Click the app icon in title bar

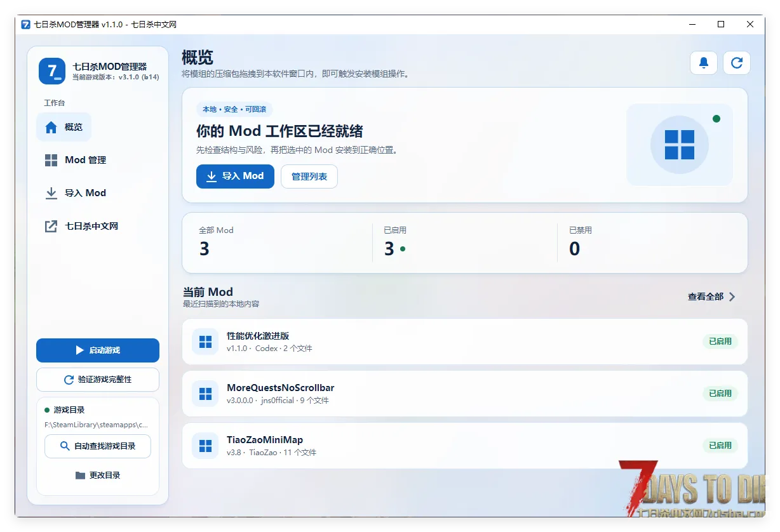point(26,24)
